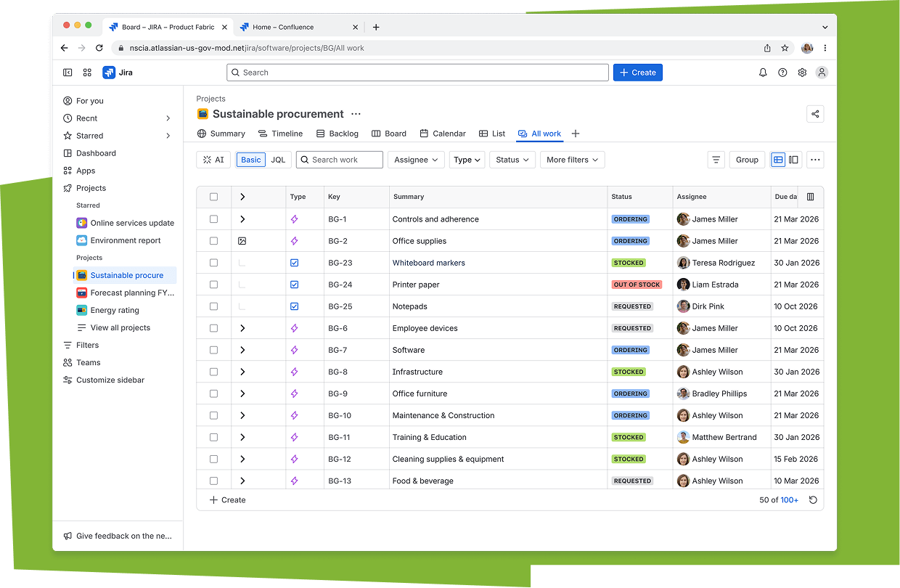Toggle the select-all checkbox in table header
Image resolution: width=900 pixels, height=588 pixels.
213,197
